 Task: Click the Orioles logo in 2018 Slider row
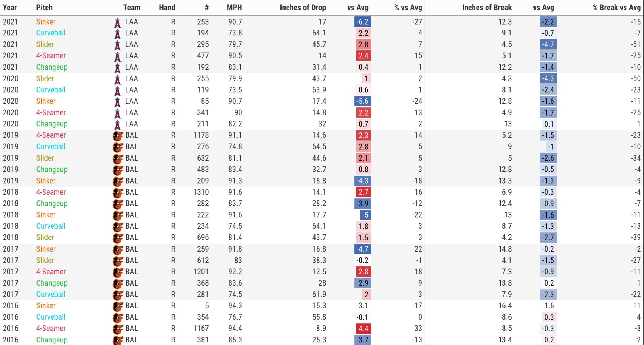pyautogui.click(x=118, y=238)
